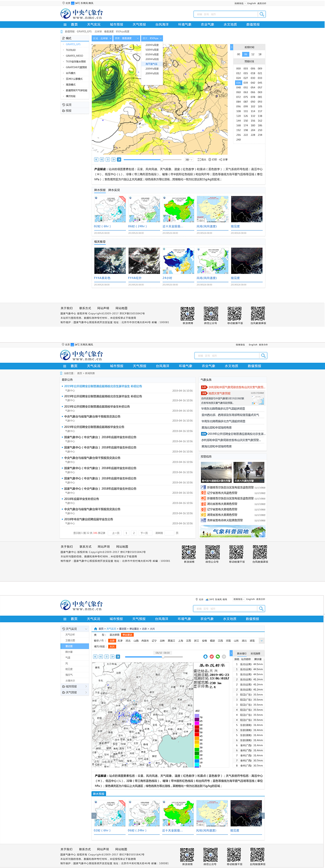Go to next page with 下一页 button

point(144,533)
